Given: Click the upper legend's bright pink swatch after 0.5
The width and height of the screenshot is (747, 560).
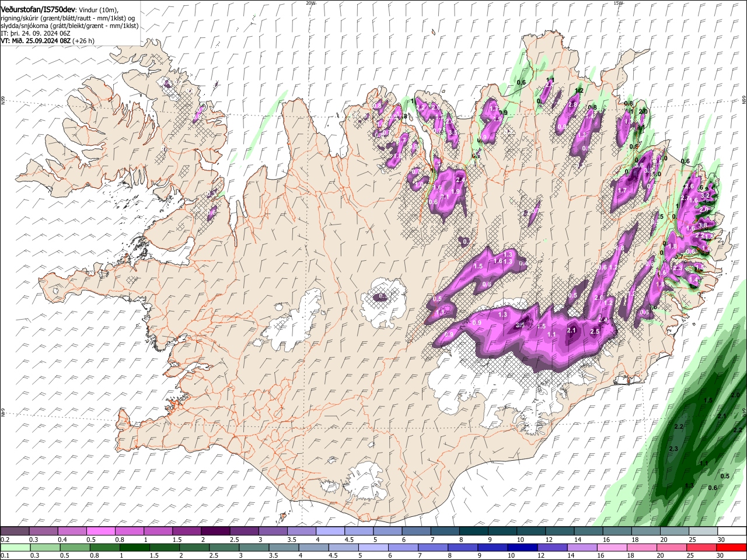Looking at the screenshot, I should coord(101,531).
